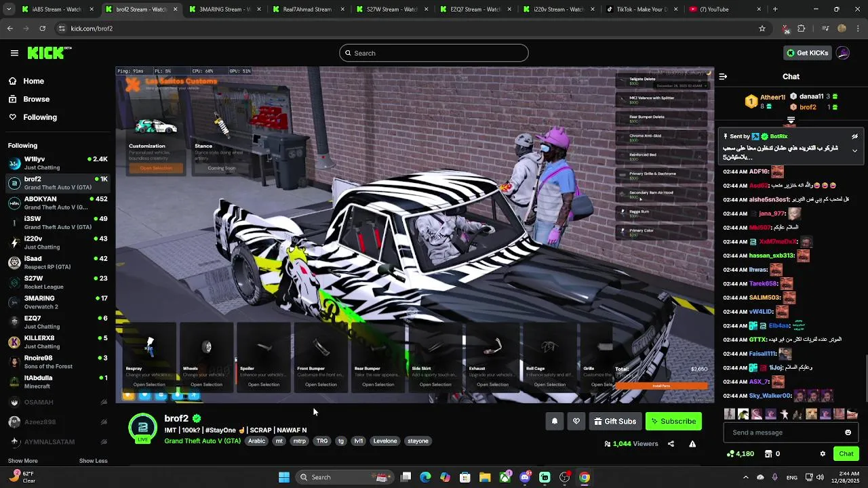Open W1llyv channel in Following list

click(x=58, y=163)
